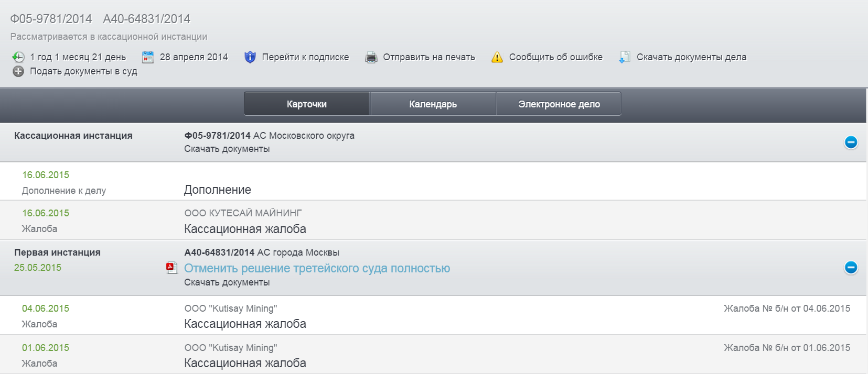Viewport: 868px width, 374px height.
Task: Collapse the Первая инстанция section
Action: 851,268
